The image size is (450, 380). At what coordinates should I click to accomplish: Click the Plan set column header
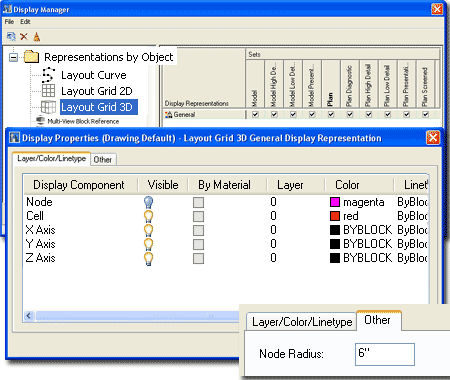click(x=331, y=84)
